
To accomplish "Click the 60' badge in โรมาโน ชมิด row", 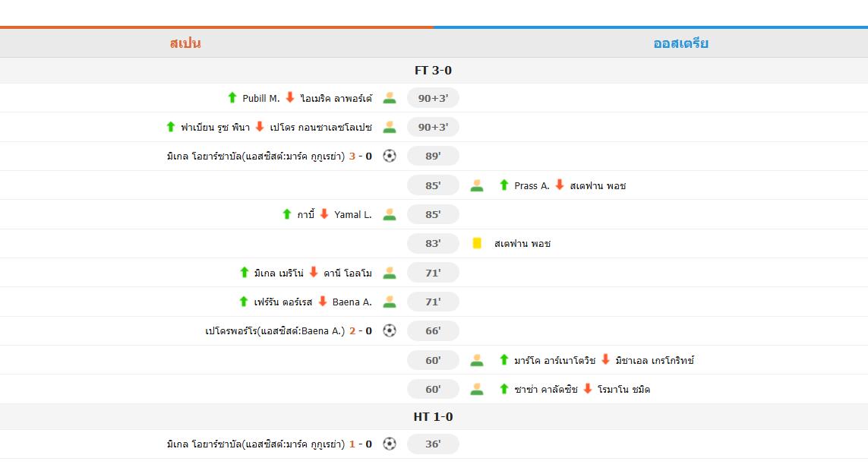I will tap(433, 389).
